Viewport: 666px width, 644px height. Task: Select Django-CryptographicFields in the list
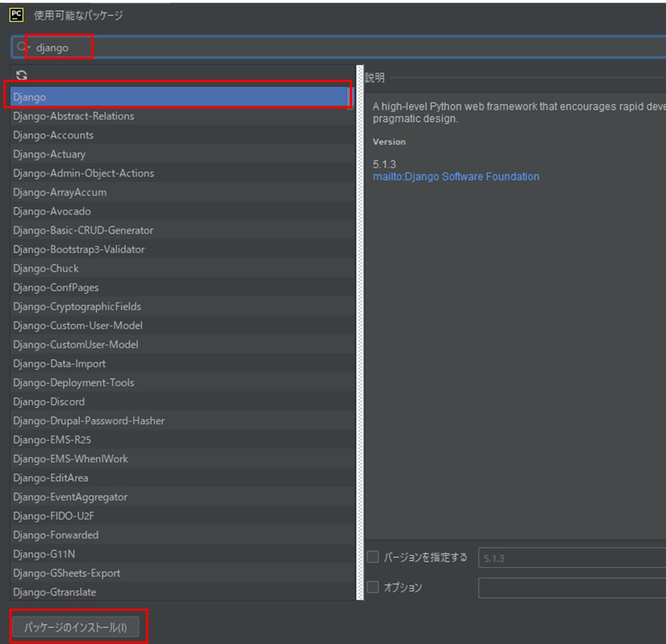(x=182, y=306)
